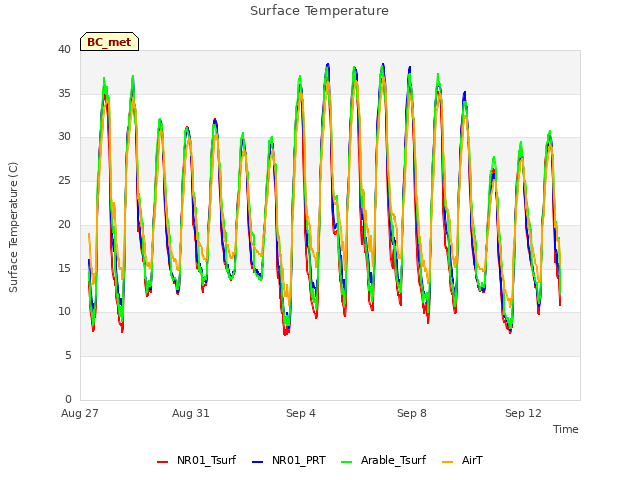Image resolution: width=640 pixels, height=480 pixels.
Task: Click the blue NR01_PRT legend swatch
Action: click(x=258, y=462)
